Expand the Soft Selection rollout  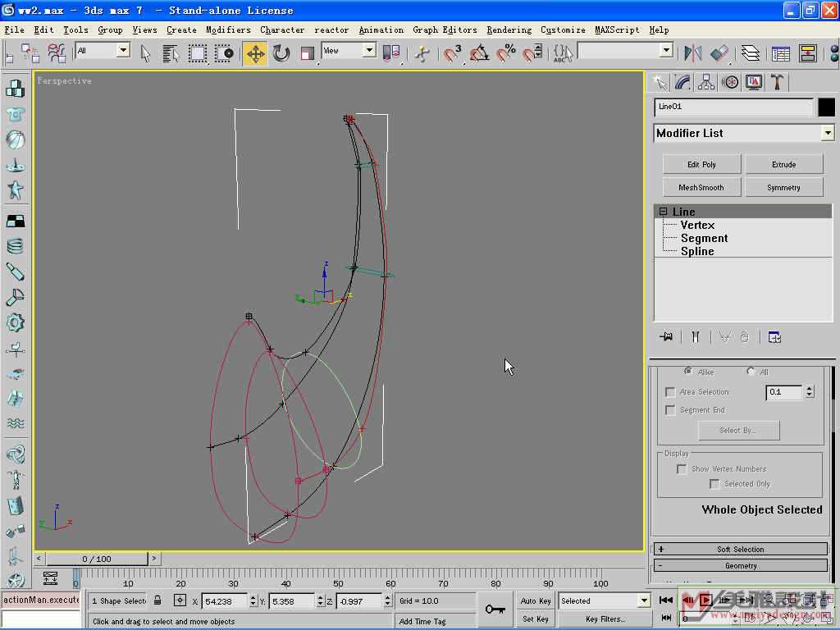tap(740, 550)
